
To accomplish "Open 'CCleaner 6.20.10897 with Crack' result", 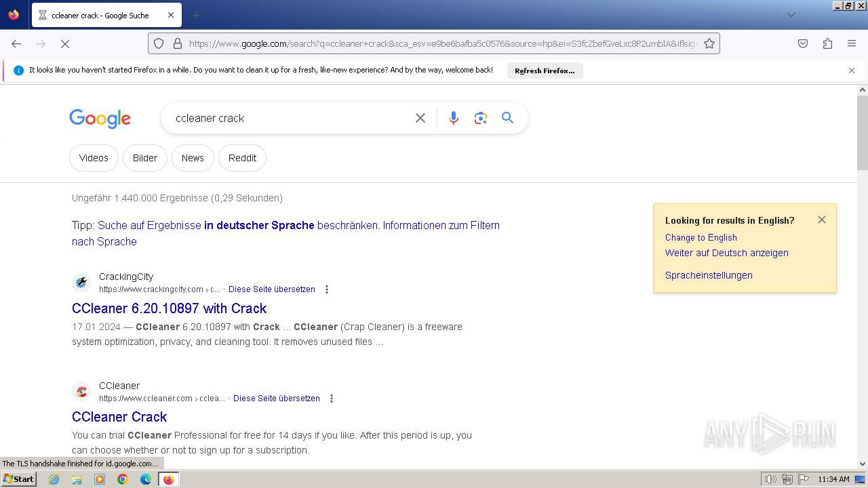I will (170, 308).
